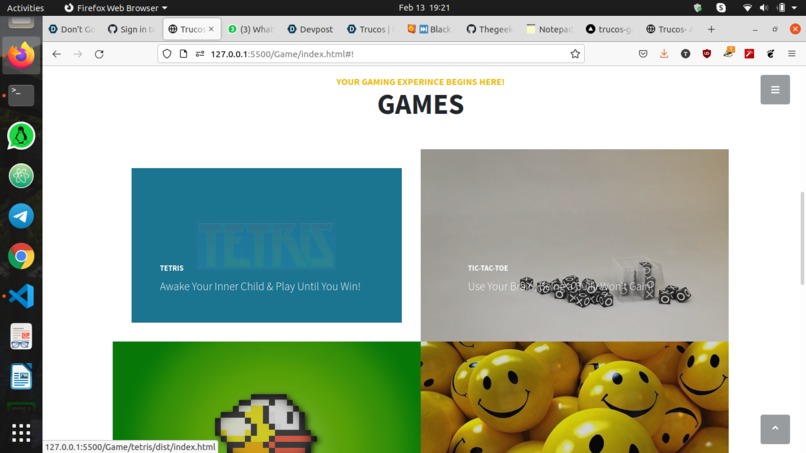Click the site permissions icon in address bar
Screen dimensions: 806x453
coord(200,53)
